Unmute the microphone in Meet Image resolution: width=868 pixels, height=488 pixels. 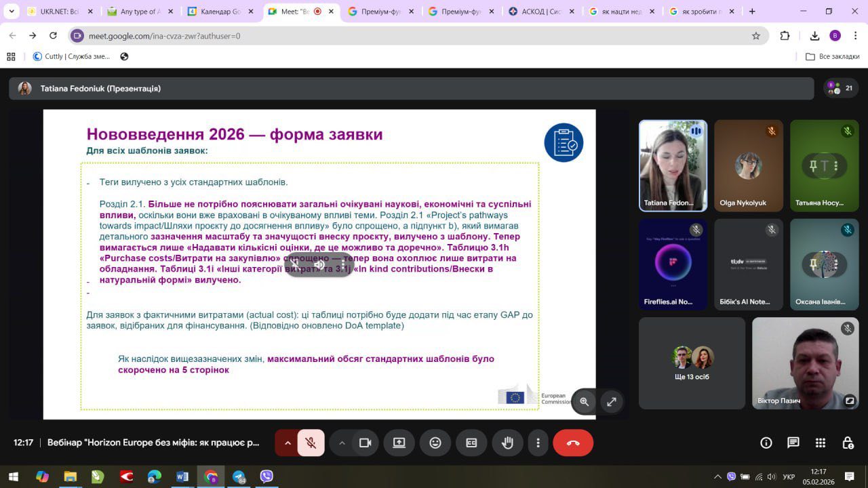pos(311,443)
